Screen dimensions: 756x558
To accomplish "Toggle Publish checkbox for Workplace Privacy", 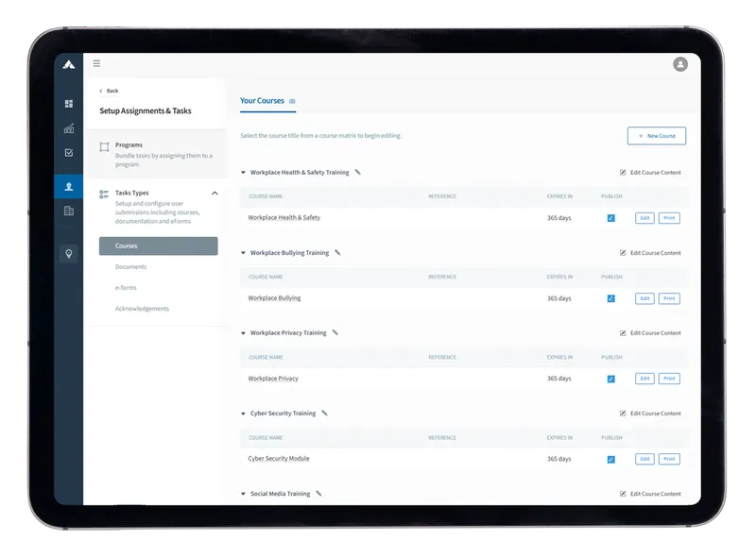I will point(610,379).
